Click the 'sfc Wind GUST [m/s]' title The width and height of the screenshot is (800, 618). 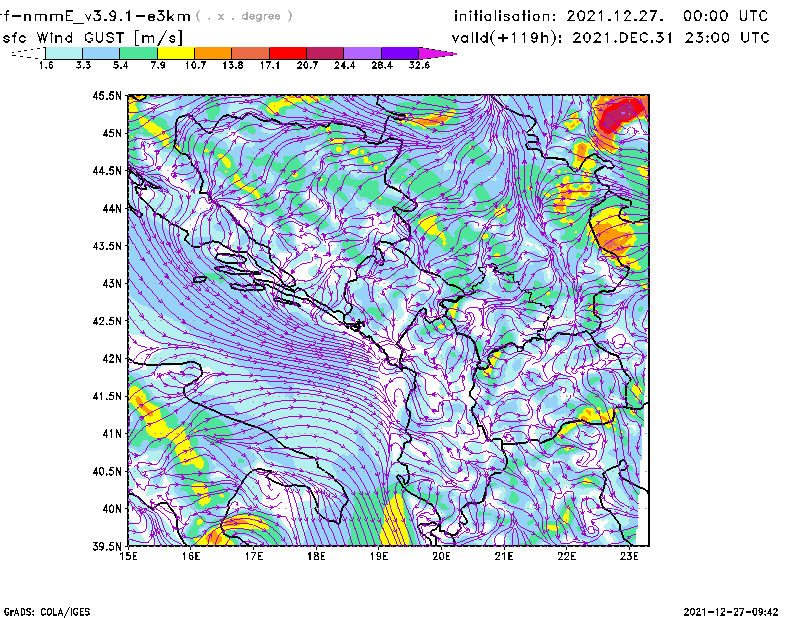coord(92,38)
